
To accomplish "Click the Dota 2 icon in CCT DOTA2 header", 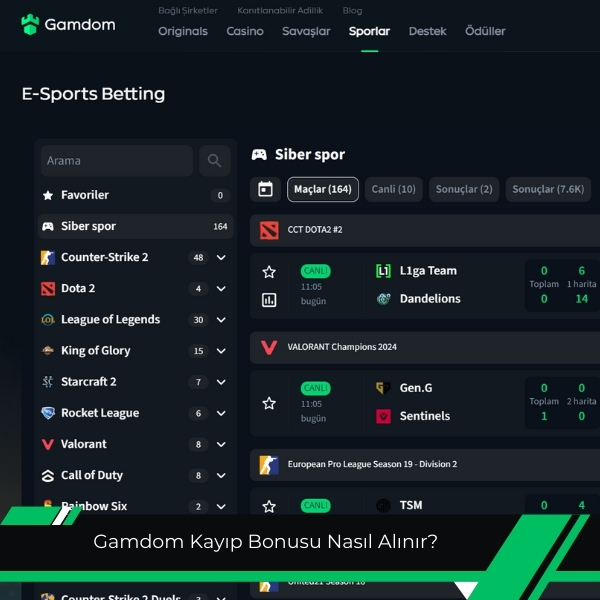I will pyautogui.click(x=269, y=230).
